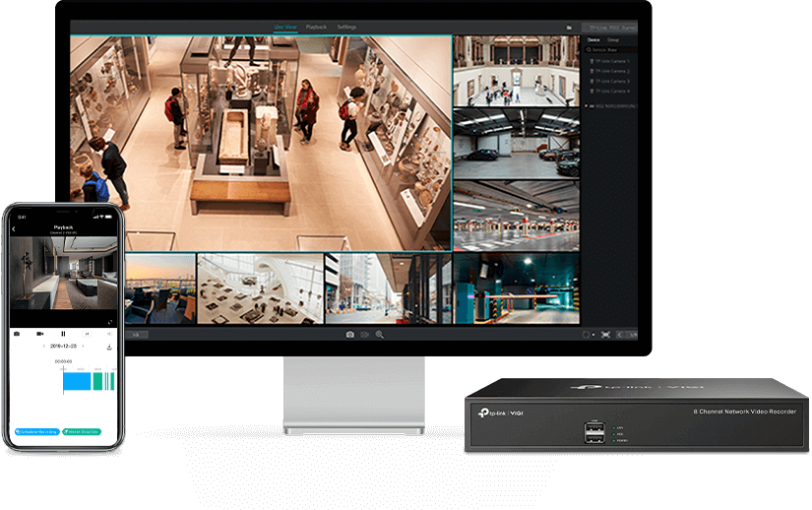Screen dimensions: 812x510
Task: Select the street building camera feed
Action: [389, 288]
